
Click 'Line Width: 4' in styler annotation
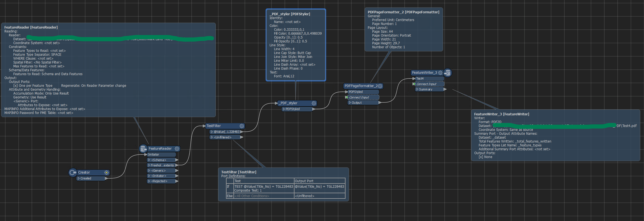284,49
